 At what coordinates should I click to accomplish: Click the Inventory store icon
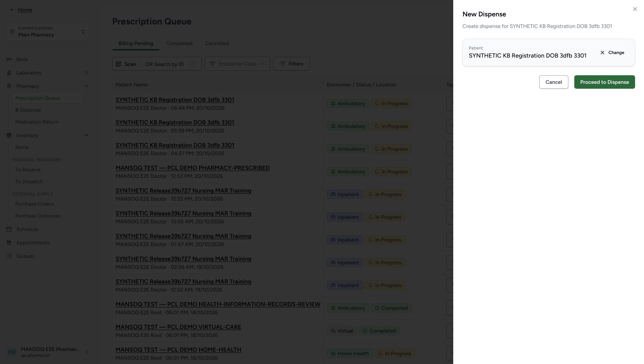9,135
